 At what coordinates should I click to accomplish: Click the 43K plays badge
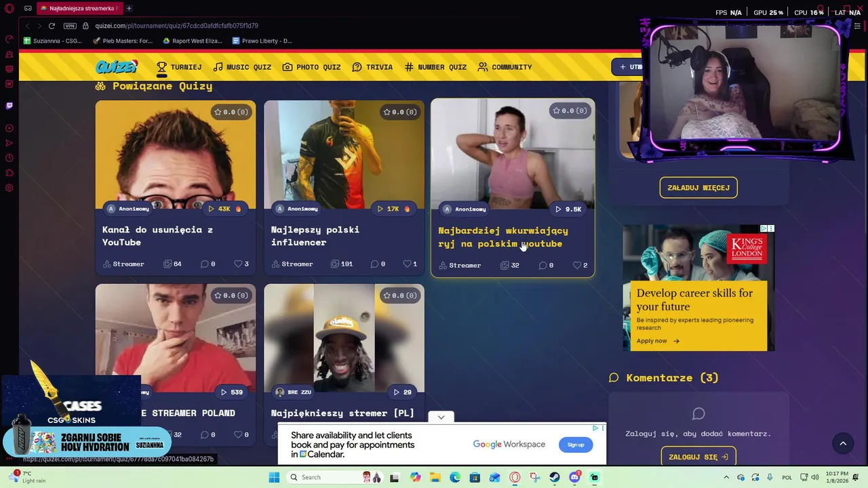click(225, 209)
